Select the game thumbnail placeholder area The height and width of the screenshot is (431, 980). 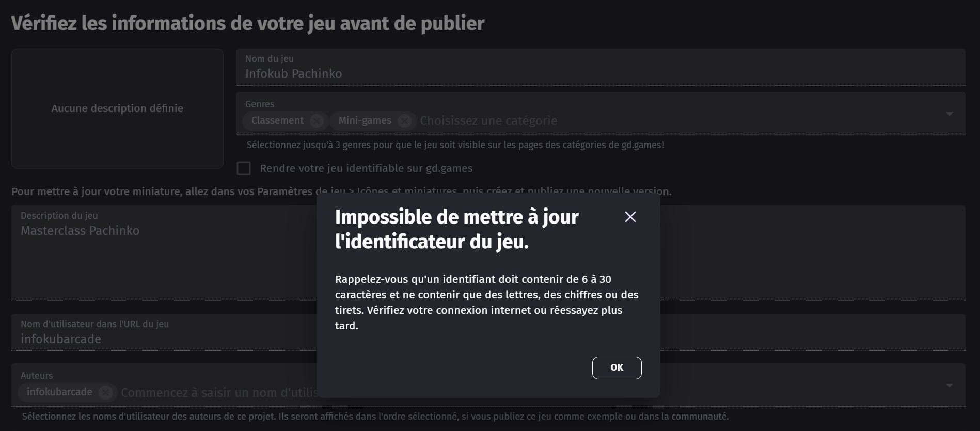[x=117, y=108]
